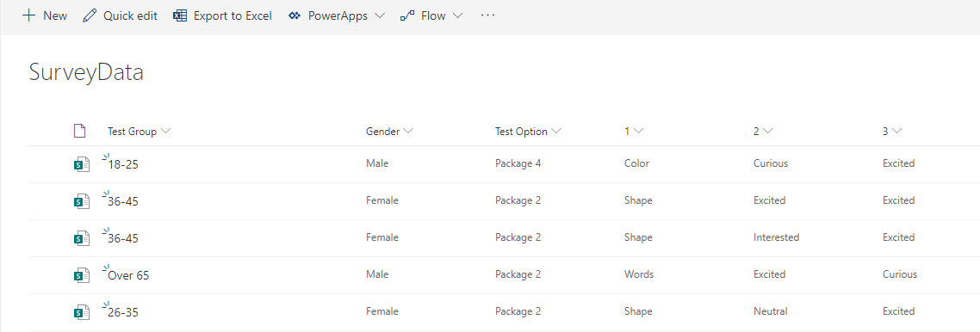This screenshot has width=980, height=332.
Task: Click the SurveyData list title
Action: 86,73
